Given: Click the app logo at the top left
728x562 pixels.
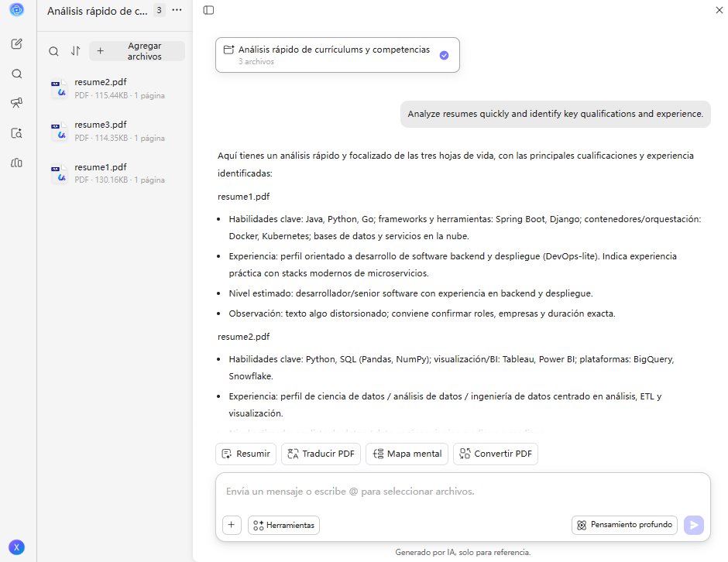Looking at the screenshot, I should pos(15,12).
